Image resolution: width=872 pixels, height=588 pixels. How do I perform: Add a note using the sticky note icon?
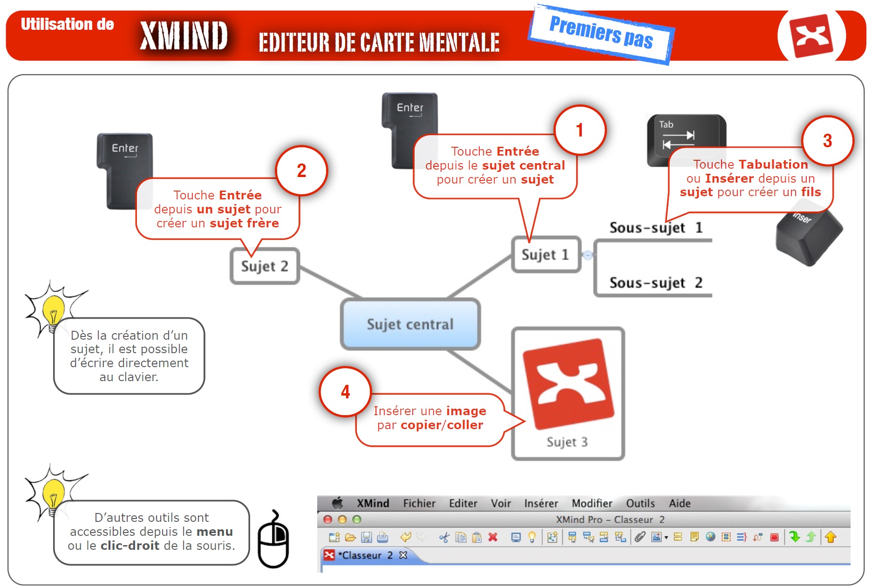[694, 537]
